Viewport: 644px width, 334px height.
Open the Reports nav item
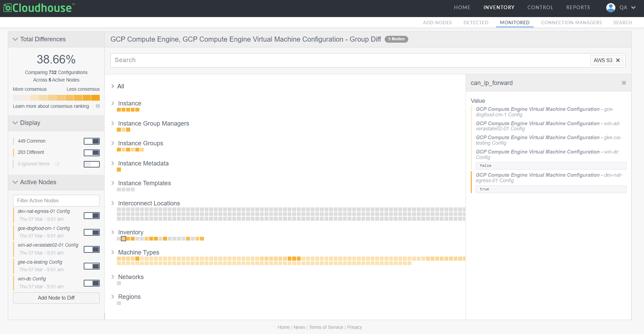(578, 8)
